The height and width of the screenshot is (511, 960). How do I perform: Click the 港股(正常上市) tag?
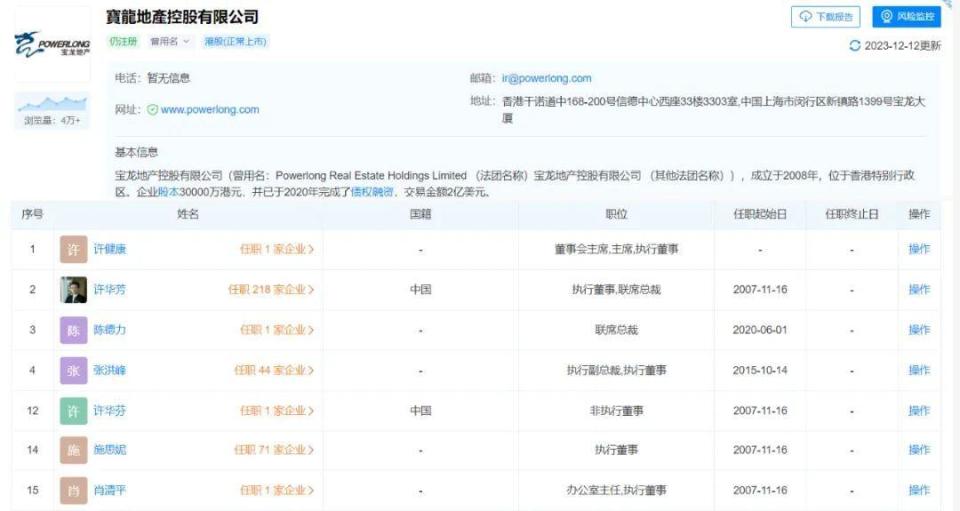click(235, 42)
